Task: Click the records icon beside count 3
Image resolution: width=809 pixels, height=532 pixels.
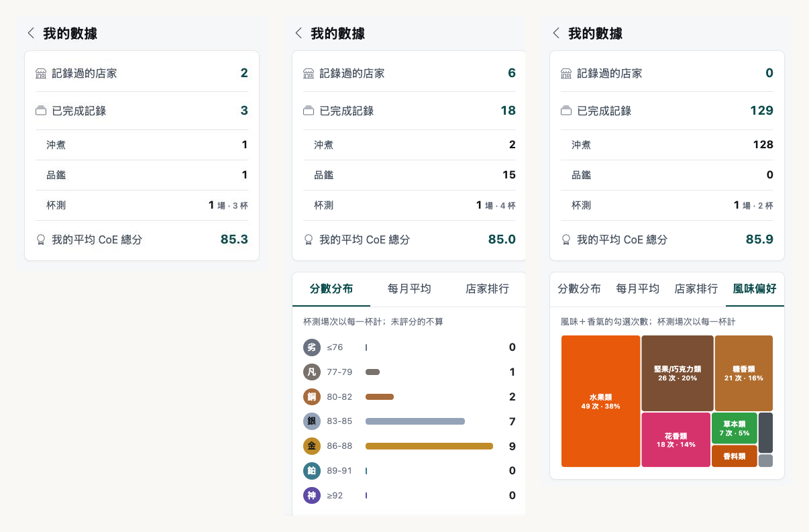Action: (x=41, y=111)
